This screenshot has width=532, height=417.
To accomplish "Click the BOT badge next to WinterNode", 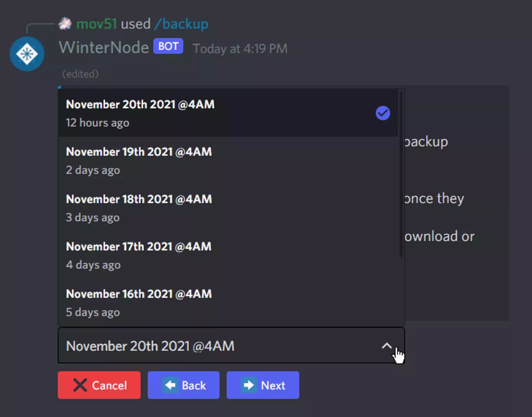I will tap(168, 46).
